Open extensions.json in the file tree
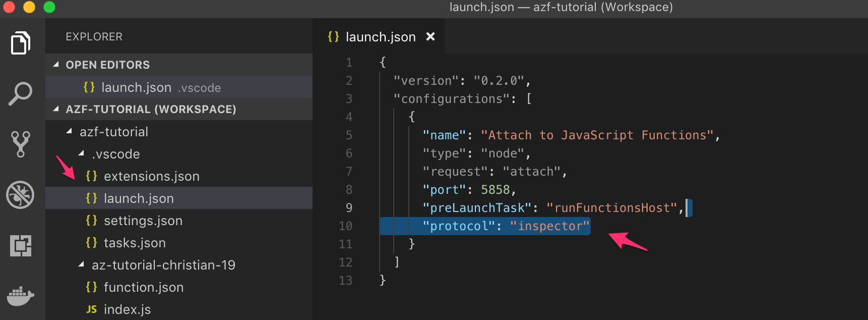The image size is (868, 320). 151,176
